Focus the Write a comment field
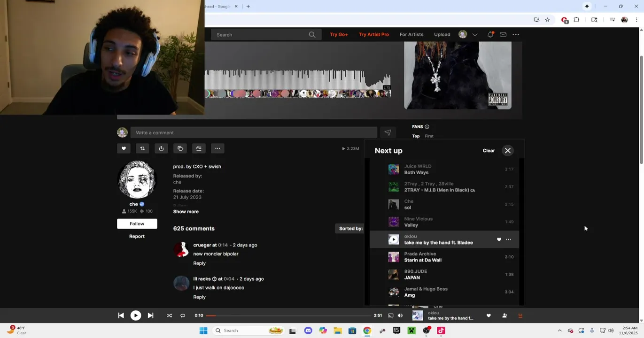The height and width of the screenshot is (338, 644). coord(254,133)
